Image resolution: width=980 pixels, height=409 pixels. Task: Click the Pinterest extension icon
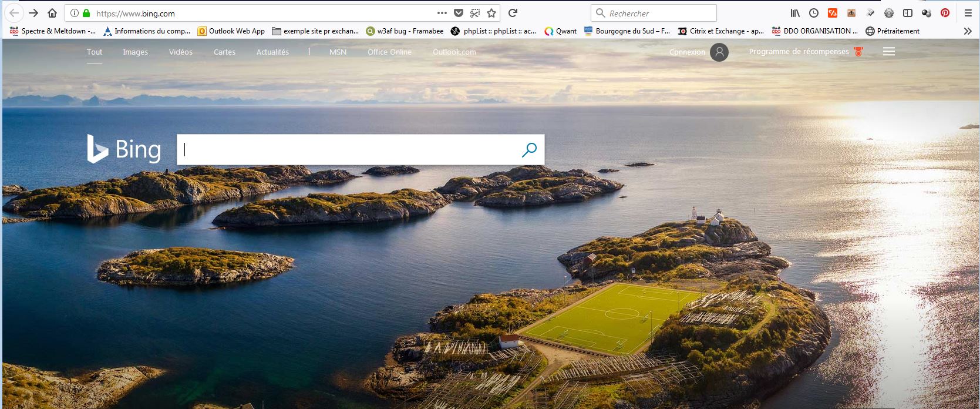click(x=945, y=13)
